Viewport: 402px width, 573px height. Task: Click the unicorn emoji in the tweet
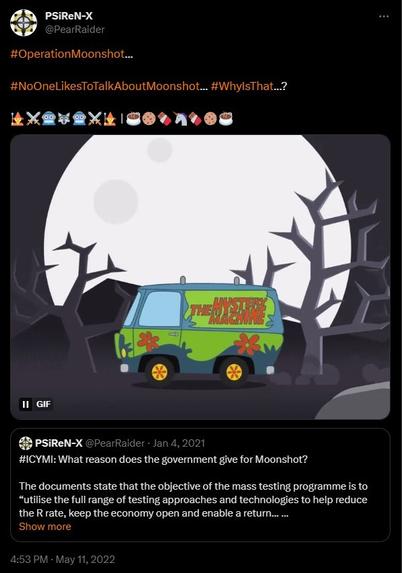(x=180, y=119)
